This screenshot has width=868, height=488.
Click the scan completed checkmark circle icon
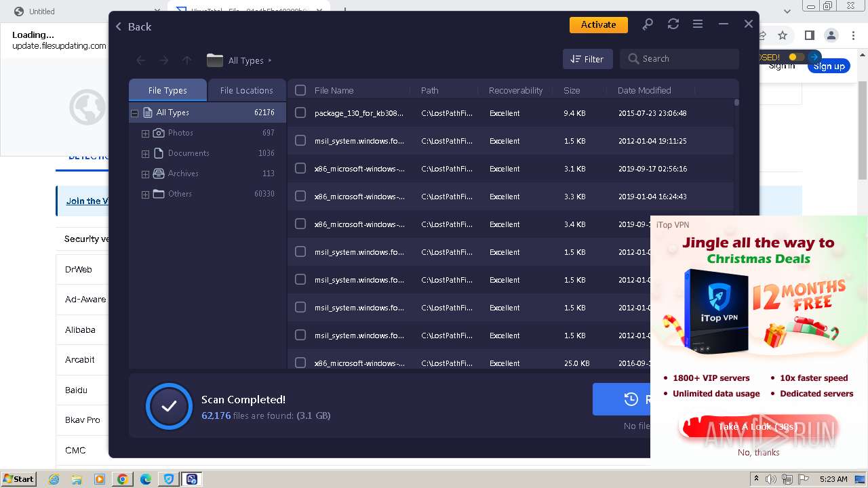[x=169, y=406]
